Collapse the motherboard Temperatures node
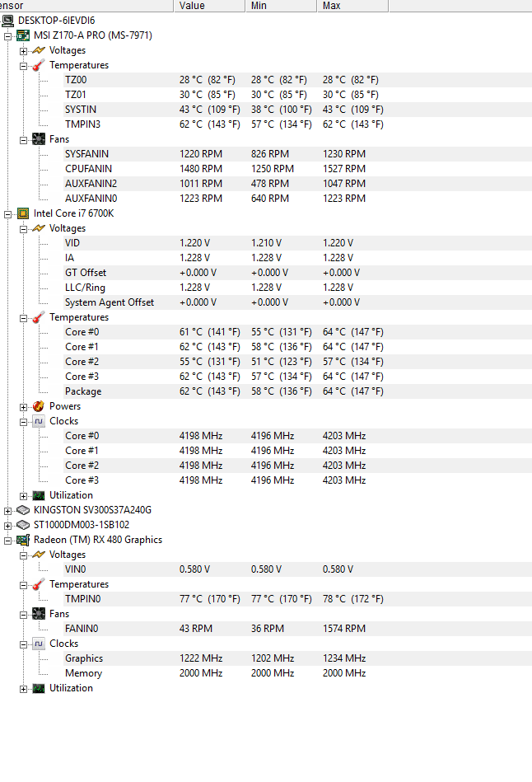 pyautogui.click(x=23, y=66)
